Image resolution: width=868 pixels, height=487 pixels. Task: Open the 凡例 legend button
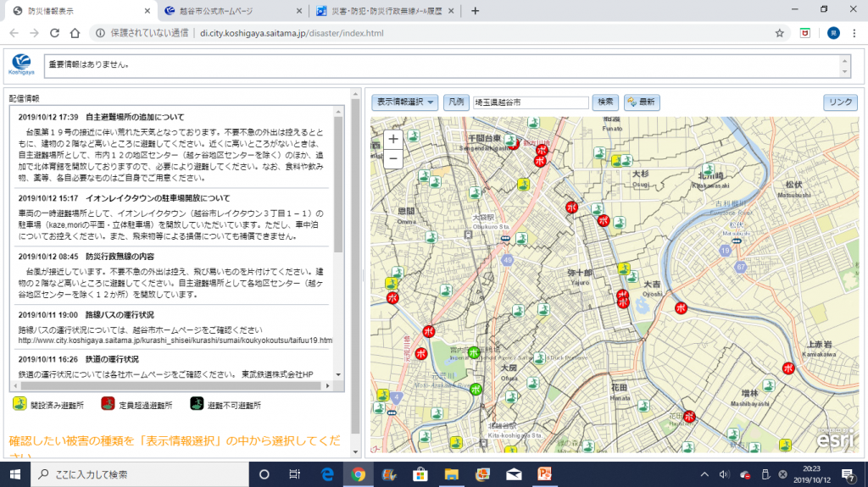click(x=455, y=102)
